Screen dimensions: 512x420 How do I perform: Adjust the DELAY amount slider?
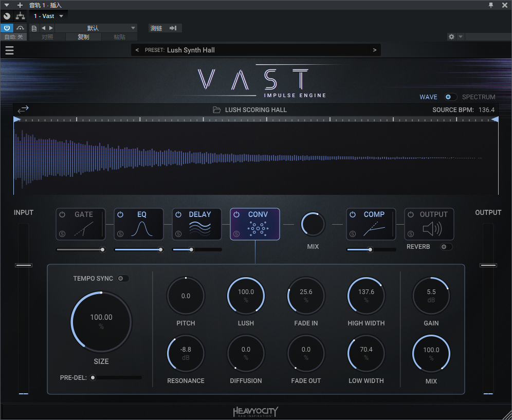(x=197, y=249)
